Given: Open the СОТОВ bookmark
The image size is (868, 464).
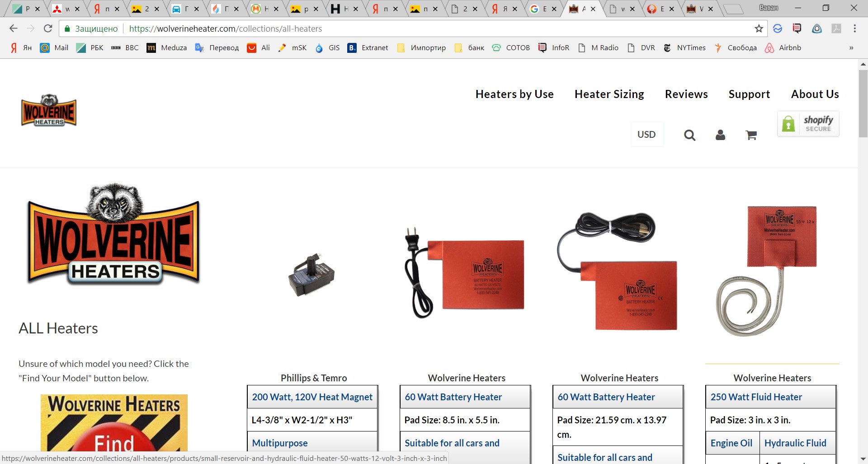Looking at the screenshot, I should [511, 47].
